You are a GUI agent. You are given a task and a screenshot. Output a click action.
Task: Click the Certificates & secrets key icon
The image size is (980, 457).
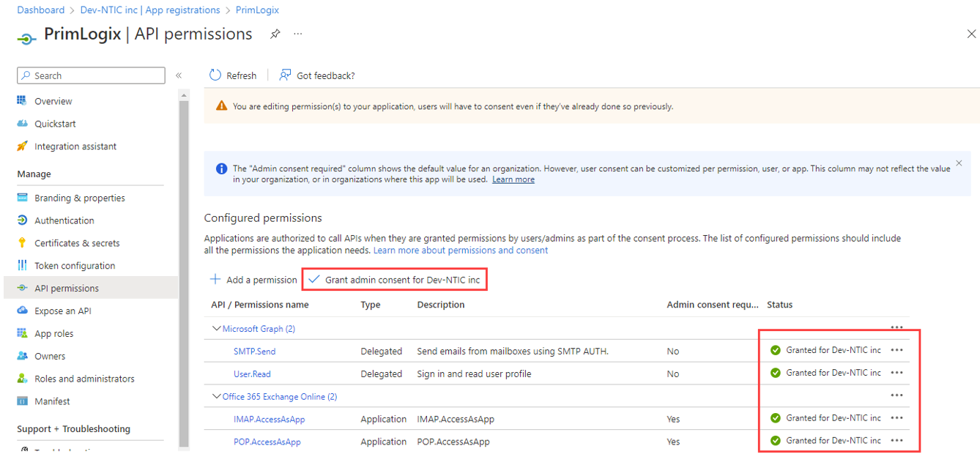pyautogui.click(x=22, y=243)
